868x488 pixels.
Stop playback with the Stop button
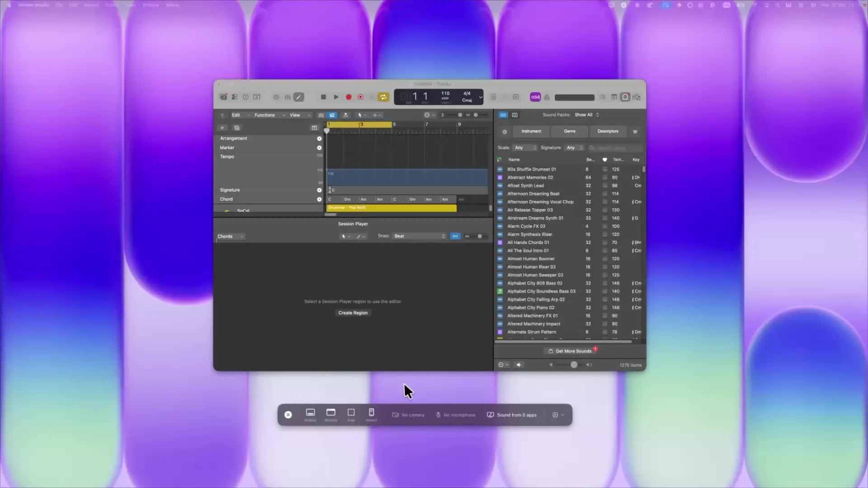click(x=323, y=97)
